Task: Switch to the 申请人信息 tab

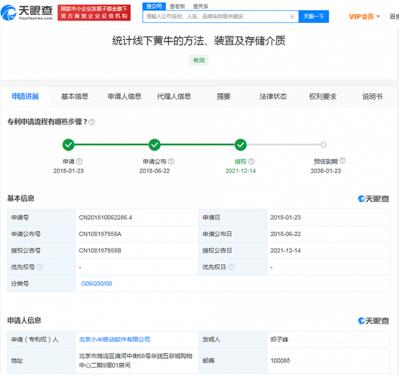Action: point(124,96)
